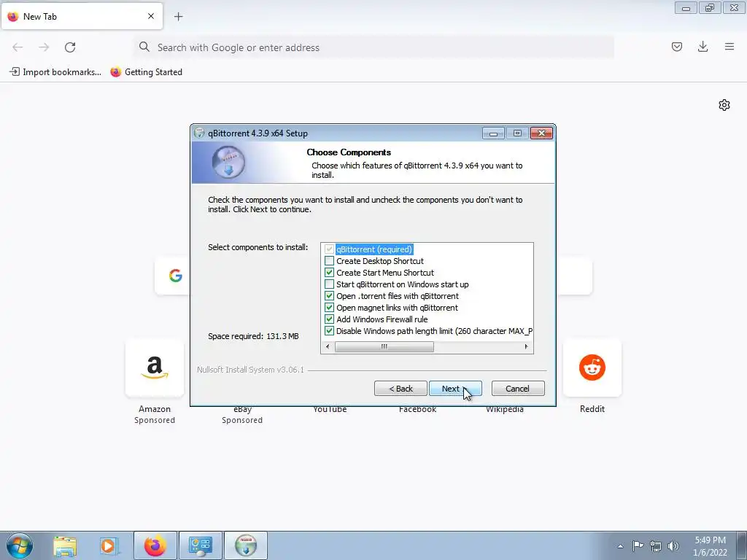This screenshot has height=560, width=747.
Task: Enable Start qBittorrent on Windows start up
Action: point(329,284)
